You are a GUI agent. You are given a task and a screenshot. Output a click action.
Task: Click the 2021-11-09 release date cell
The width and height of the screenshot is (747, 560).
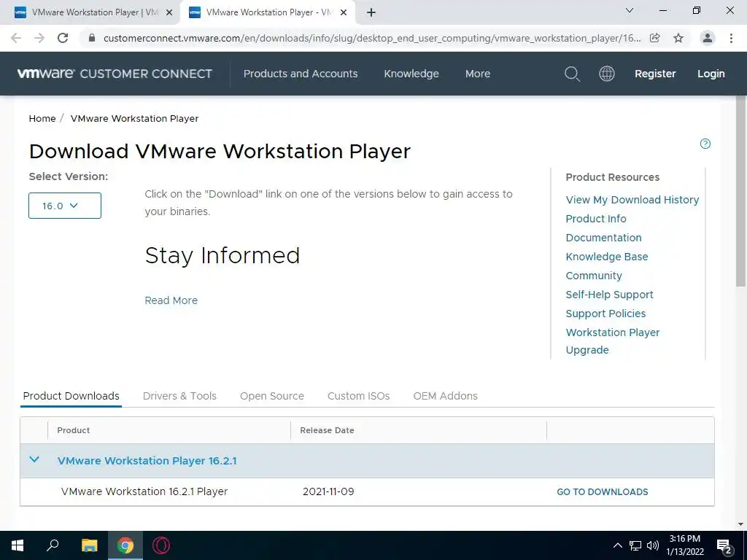[x=328, y=492]
